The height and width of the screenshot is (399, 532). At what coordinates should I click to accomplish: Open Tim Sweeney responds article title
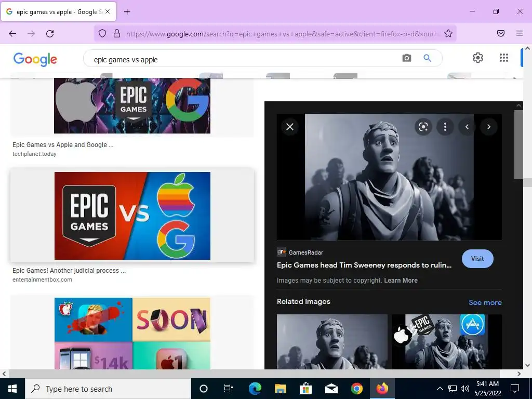click(x=364, y=265)
